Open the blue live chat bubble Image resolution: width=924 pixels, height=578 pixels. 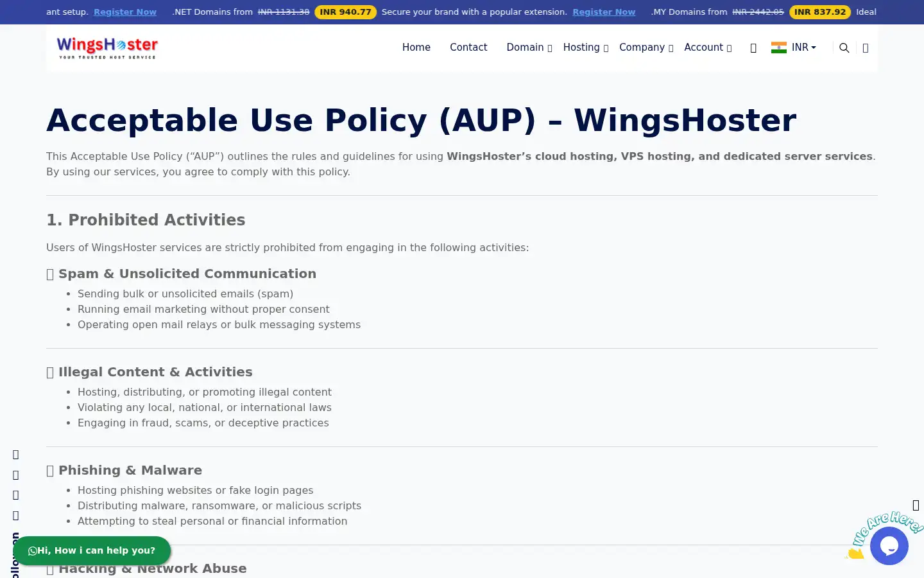pyautogui.click(x=889, y=546)
